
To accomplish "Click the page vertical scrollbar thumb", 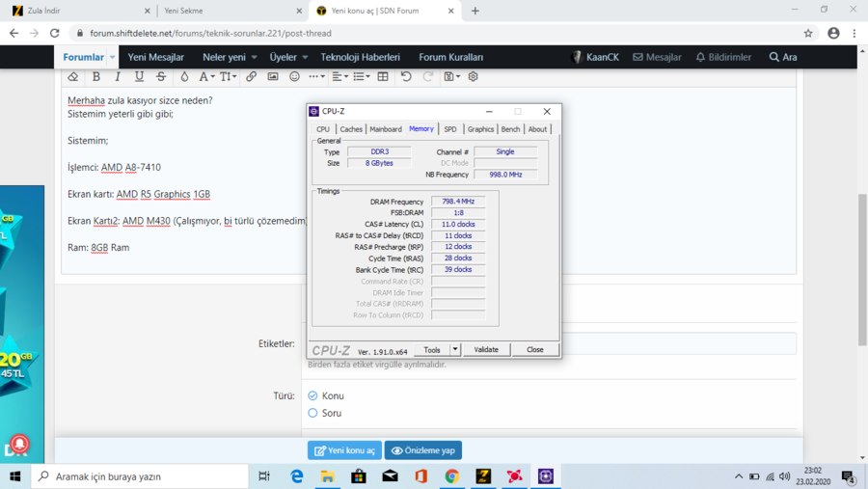I will [x=862, y=270].
